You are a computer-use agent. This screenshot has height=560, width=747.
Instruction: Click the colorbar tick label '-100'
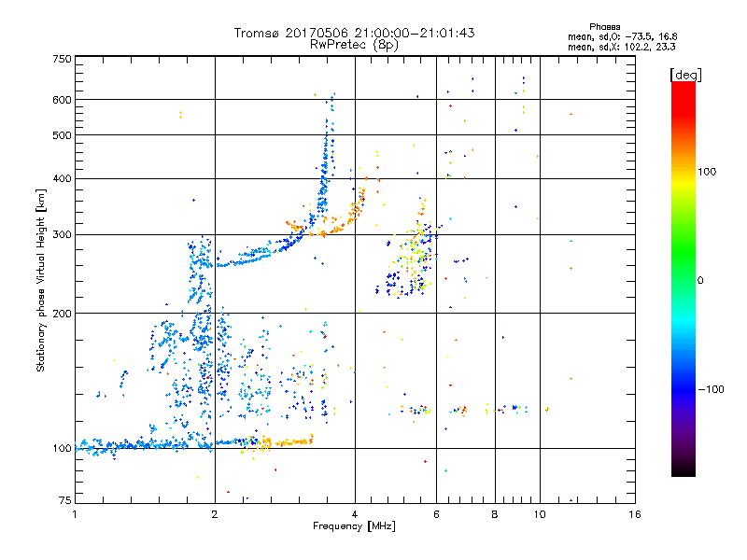point(711,389)
